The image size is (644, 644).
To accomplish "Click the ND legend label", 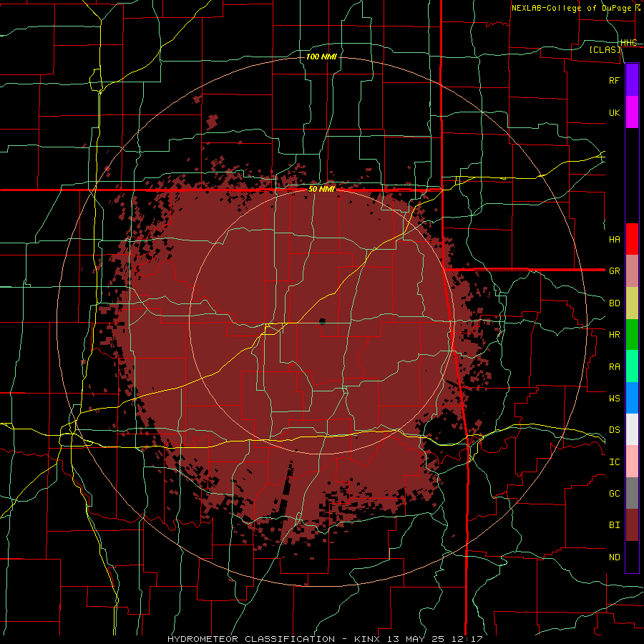I will [614, 557].
